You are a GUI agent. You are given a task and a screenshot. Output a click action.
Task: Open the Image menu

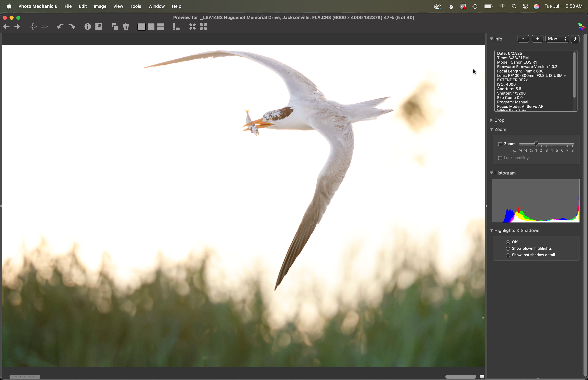pos(100,6)
